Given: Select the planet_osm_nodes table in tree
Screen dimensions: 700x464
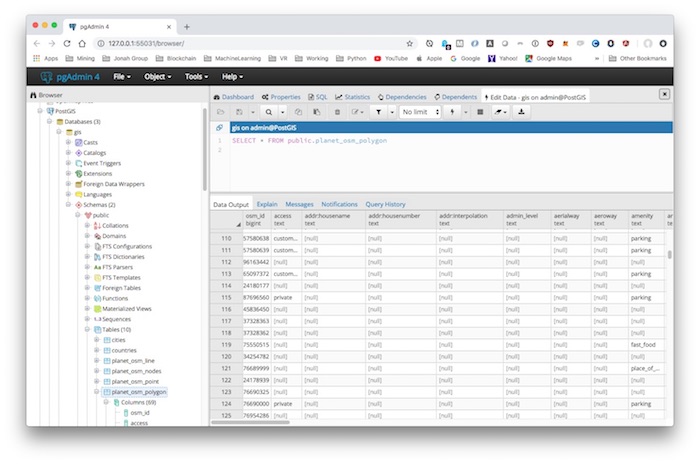Looking at the screenshot, I should pos(136,371).
